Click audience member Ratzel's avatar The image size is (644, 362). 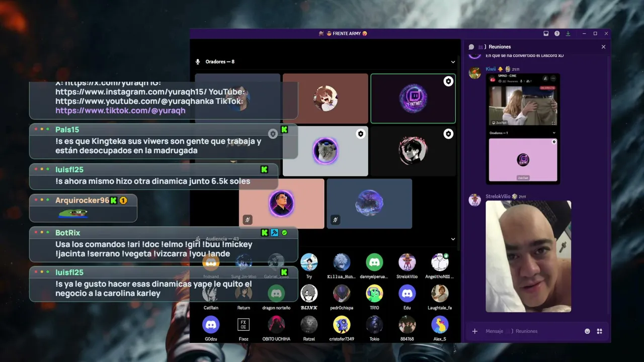tap(309, 324)
